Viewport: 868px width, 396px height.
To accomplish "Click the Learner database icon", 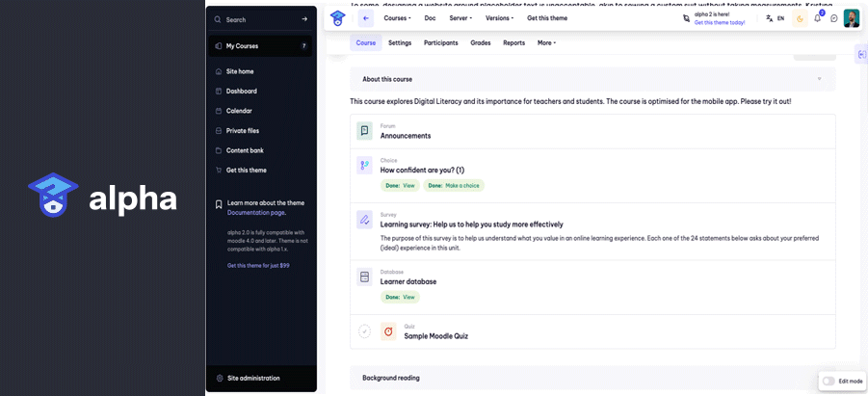I will (x=364, y=277).
